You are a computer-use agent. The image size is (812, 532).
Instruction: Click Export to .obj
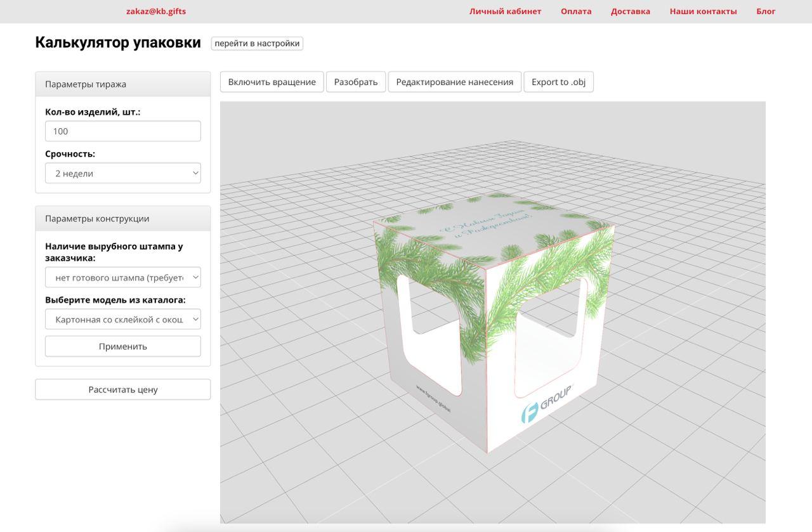(558, 82)
